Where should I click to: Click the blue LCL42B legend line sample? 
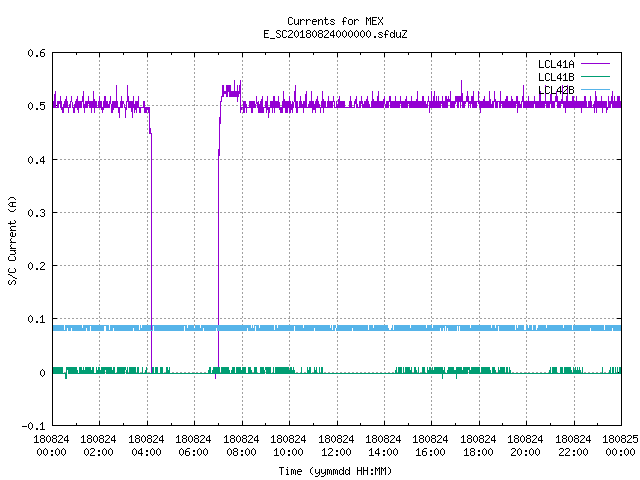[x=595, y=89]
